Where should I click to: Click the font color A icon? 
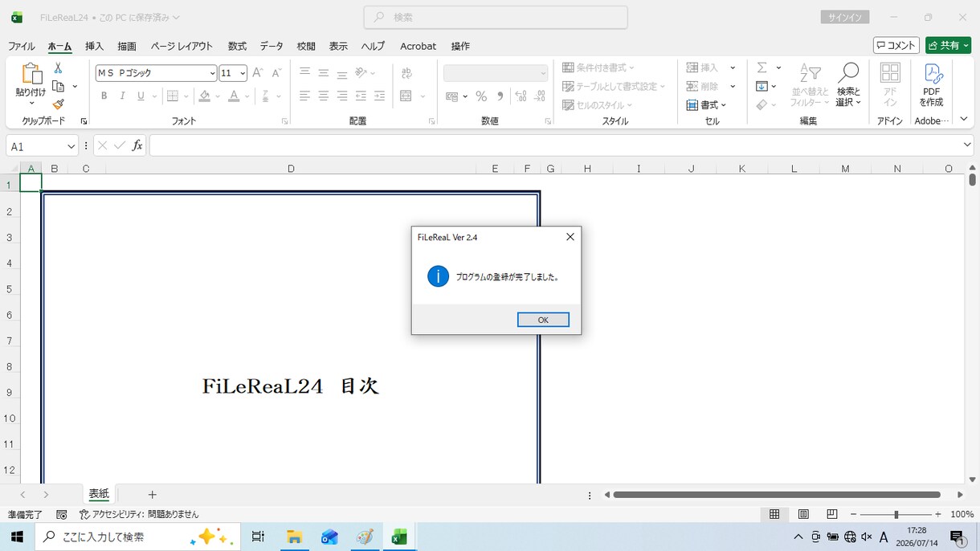coord(234,96)
